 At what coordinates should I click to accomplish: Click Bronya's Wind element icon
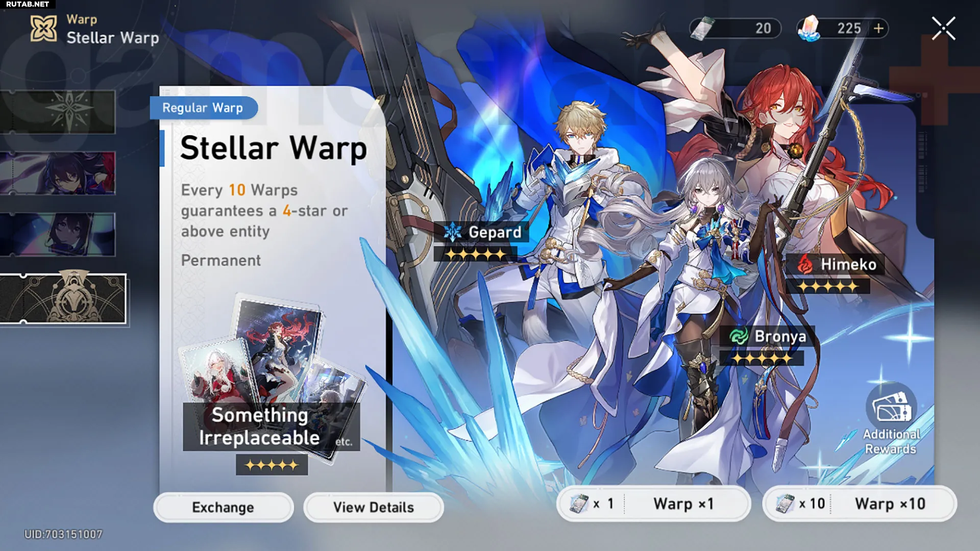(738, 336)
